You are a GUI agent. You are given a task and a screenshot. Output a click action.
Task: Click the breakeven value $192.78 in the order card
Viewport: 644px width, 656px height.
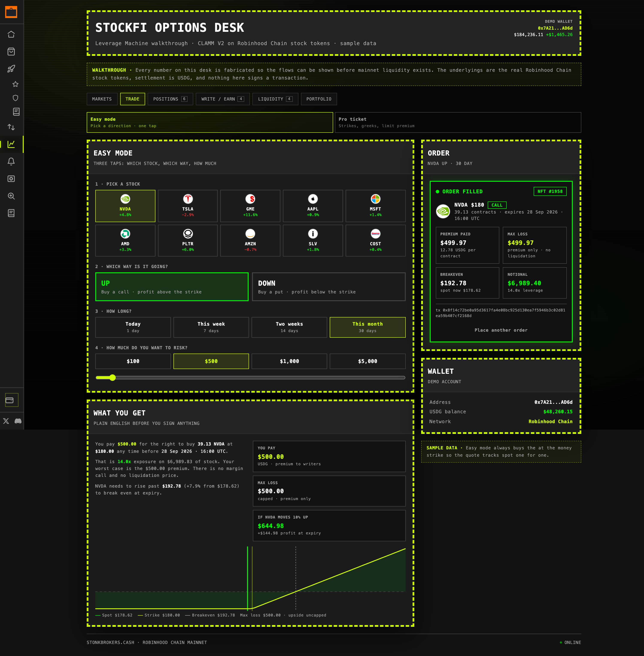pyautogui.click(x=453, y=283)
